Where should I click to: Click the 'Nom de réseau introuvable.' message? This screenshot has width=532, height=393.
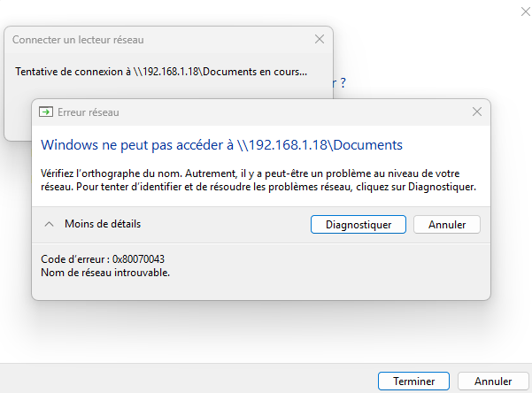(x=105, y=273)
